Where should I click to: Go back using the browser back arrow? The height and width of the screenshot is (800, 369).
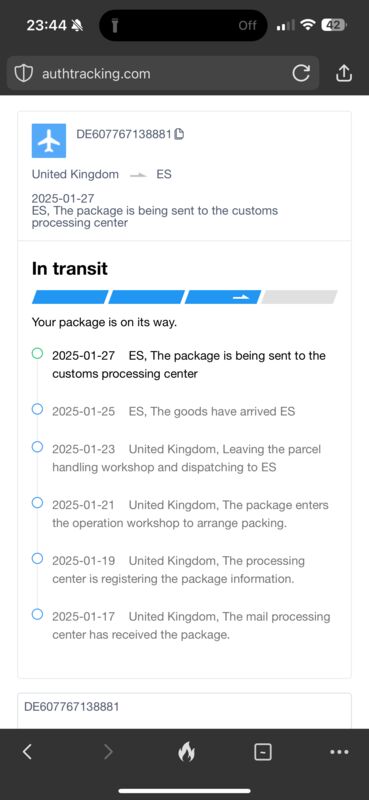[27, 751]
